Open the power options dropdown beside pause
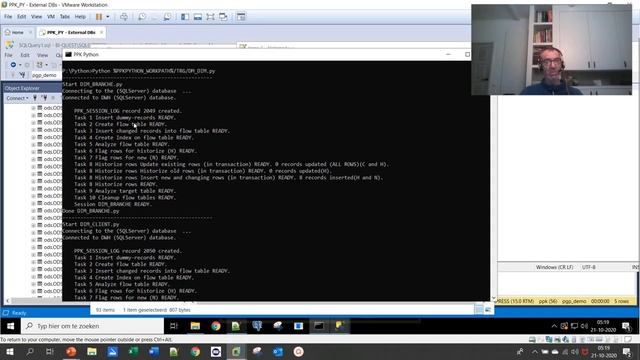Viewport: 640px width, 360px height. pyautogui.click(x=108, y=17)
